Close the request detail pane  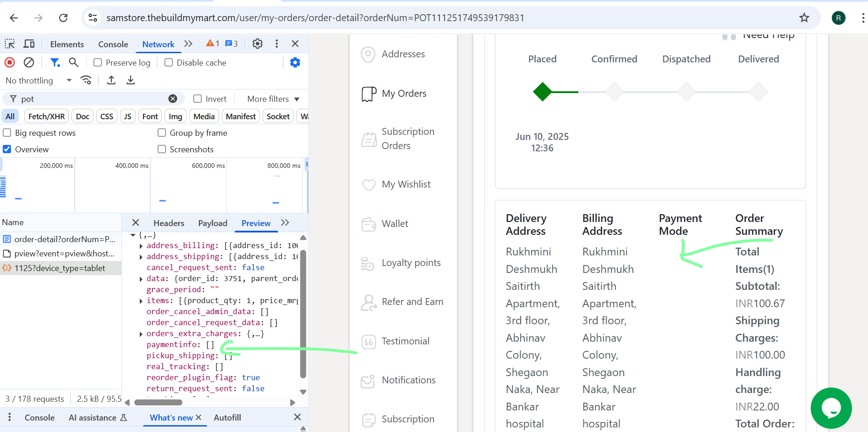136,222
